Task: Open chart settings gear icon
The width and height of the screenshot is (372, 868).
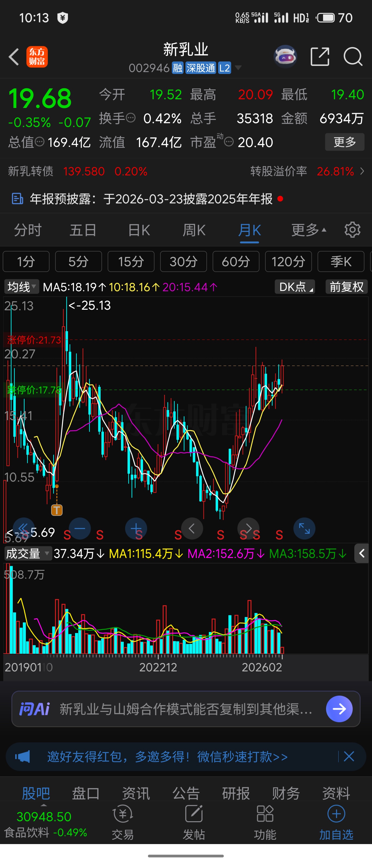Action: pos(352,230)
